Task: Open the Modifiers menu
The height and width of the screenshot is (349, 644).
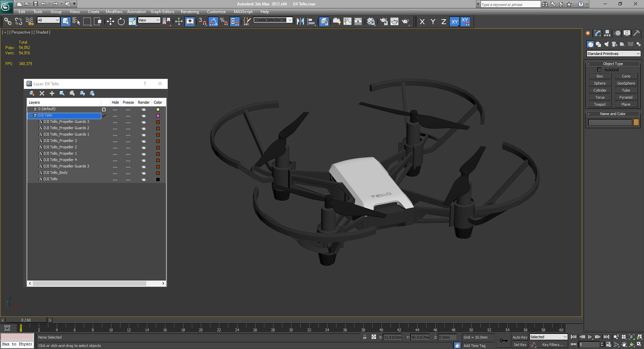Action: pos(114,12)
